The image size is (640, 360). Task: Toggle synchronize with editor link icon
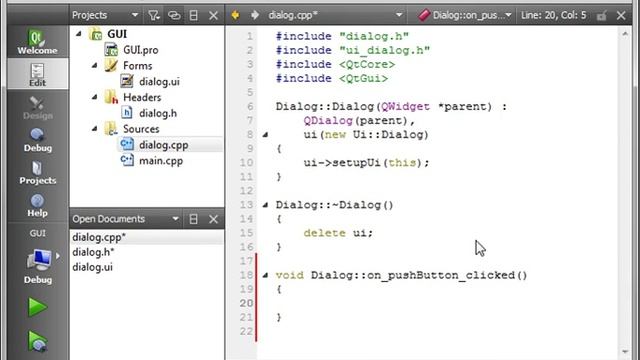(174, 15)
